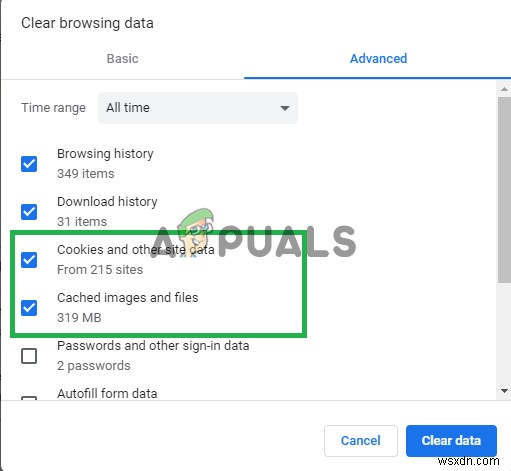The width and height of the screenshot is (511, 471).
Task: Switch to the Basic tab
Action: 122,59
